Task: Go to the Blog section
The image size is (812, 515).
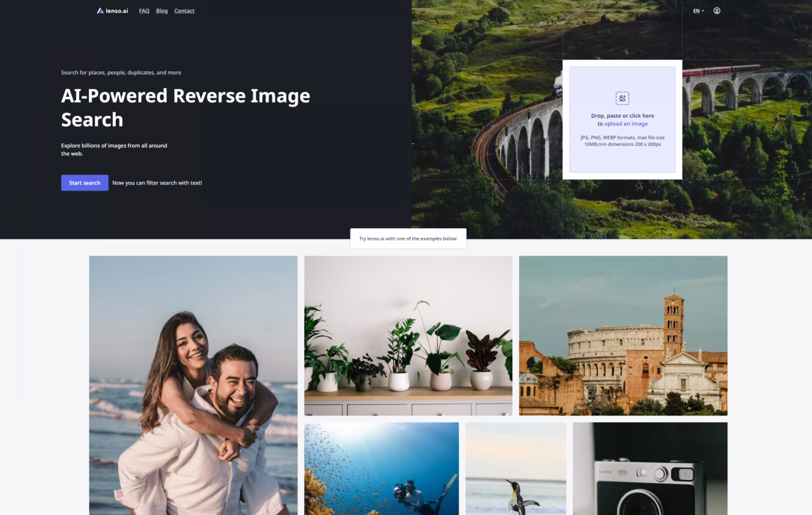Action: 162,11
